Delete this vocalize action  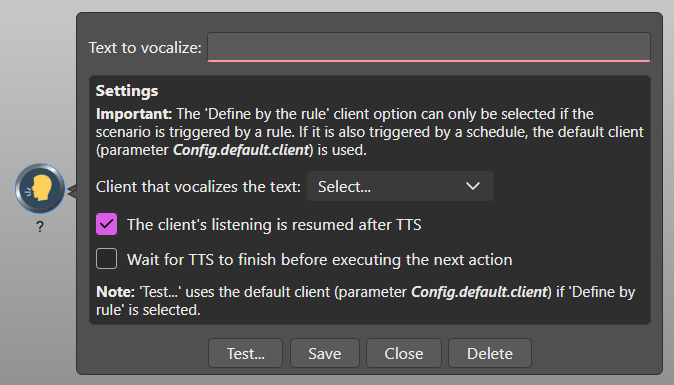point(490,353)
